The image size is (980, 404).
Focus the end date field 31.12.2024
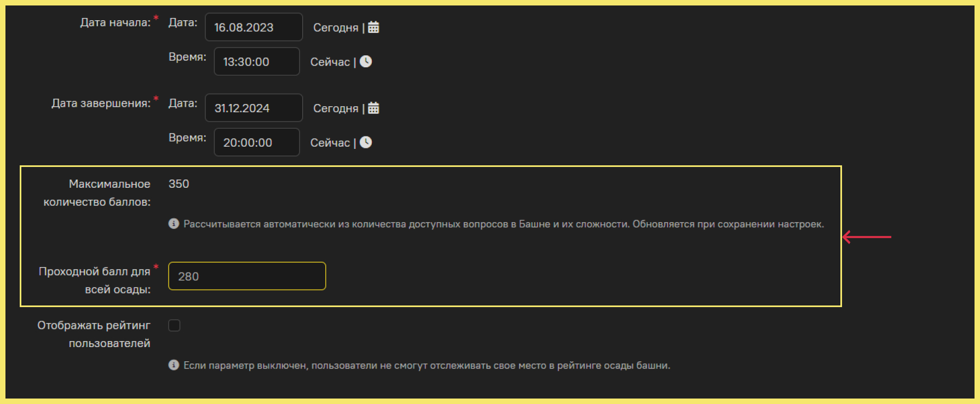253,108
